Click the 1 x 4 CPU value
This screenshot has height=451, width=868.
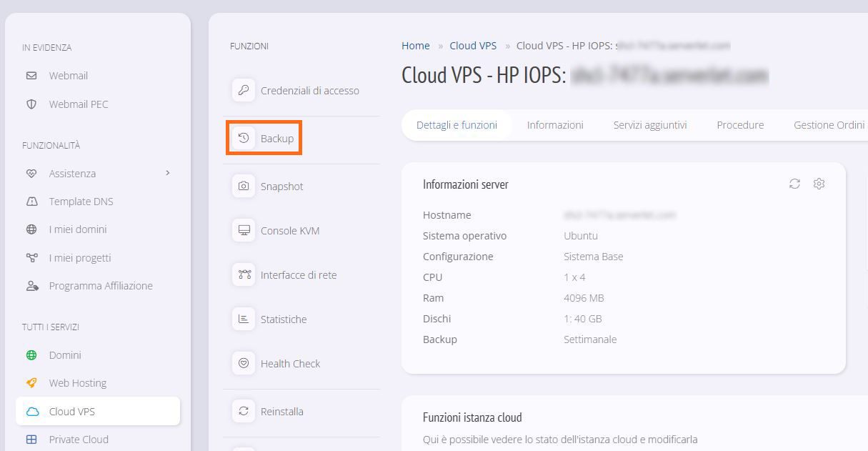pos(574,277)
